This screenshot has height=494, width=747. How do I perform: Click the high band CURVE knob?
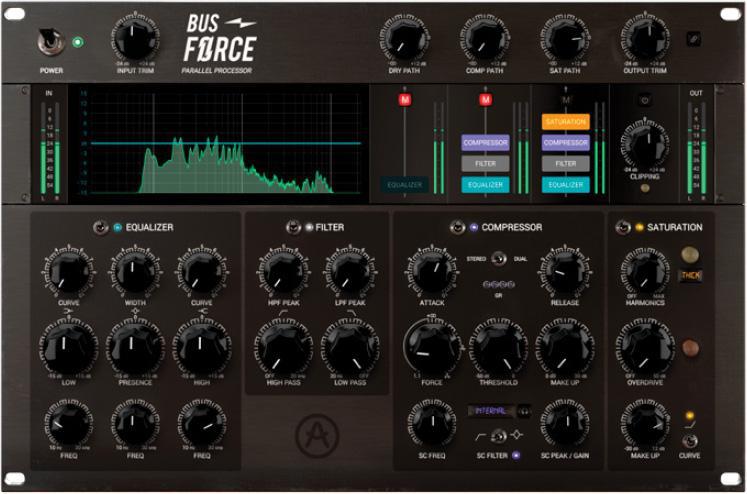pos(202,272)
